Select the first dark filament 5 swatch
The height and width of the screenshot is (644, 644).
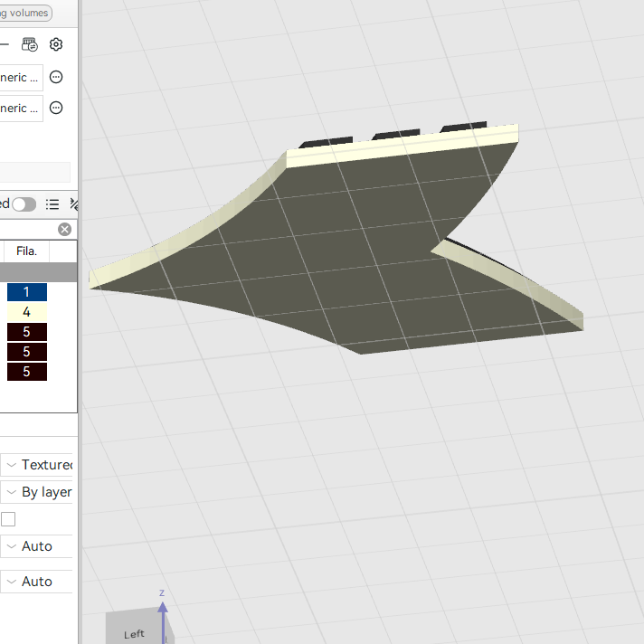click(x=27, y=332)
